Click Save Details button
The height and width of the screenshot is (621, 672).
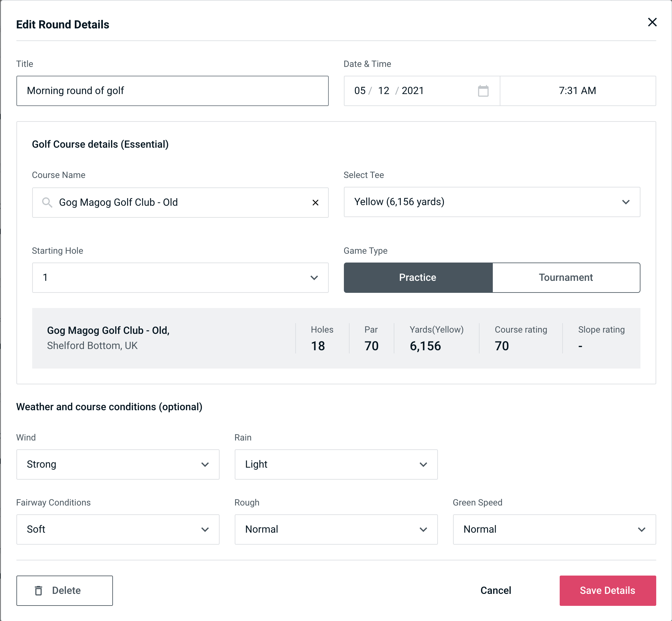607,590
